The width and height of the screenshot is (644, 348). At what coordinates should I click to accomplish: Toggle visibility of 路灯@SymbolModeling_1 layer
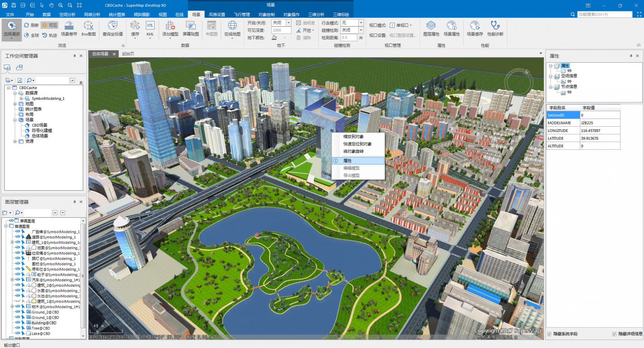click(x=18, y=258)
